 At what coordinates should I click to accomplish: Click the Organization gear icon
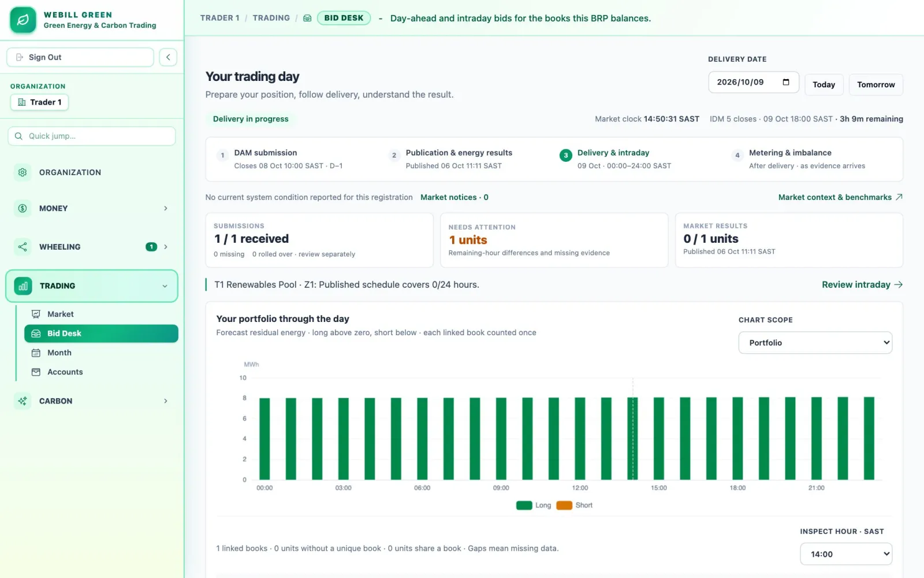[x=23, y=172]
